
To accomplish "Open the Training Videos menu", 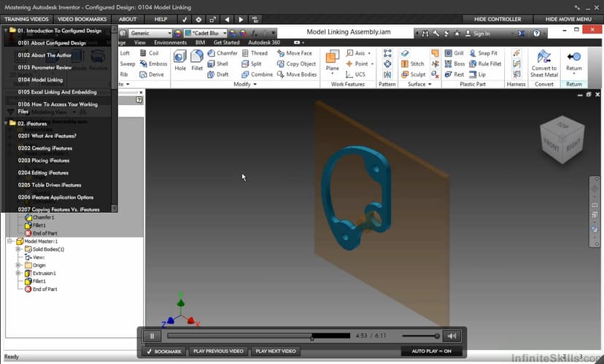I will click(x=26, y=19).
